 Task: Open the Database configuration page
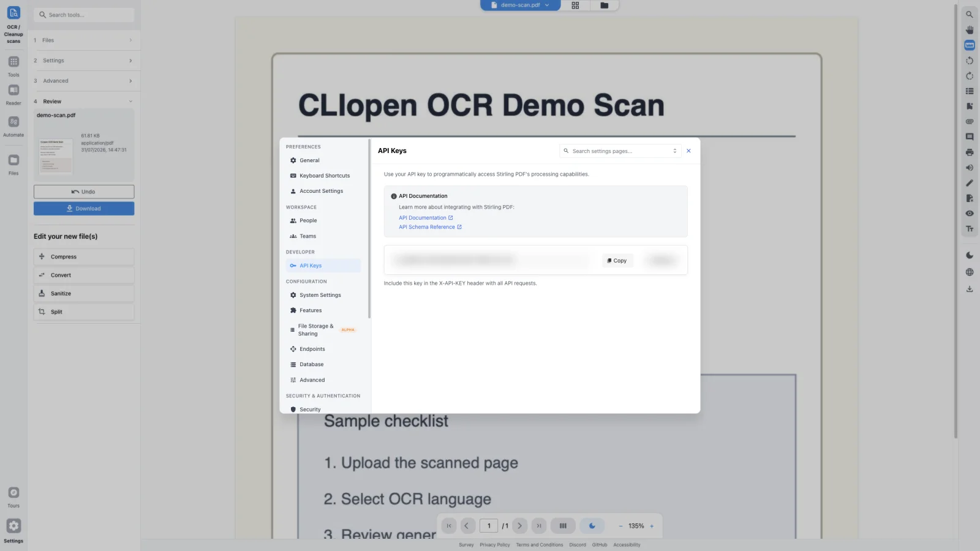pos(323,364)
